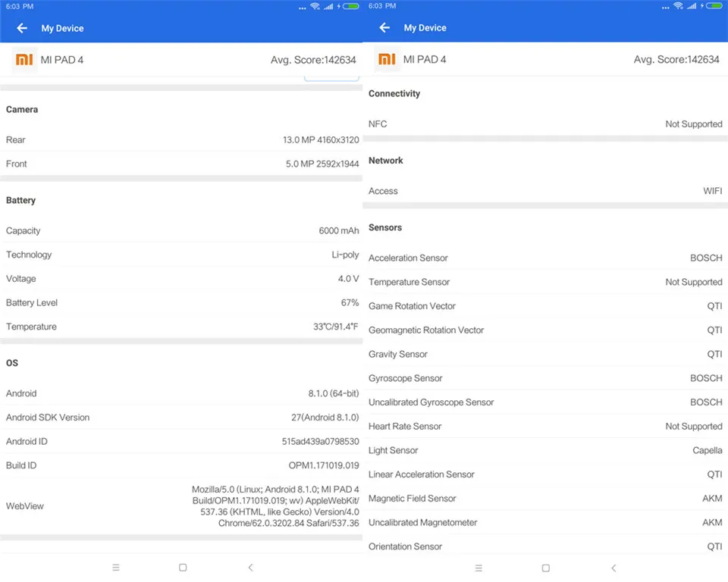Tap the Mi logo beside MI PAD 4 on left screen

point(24,59)
